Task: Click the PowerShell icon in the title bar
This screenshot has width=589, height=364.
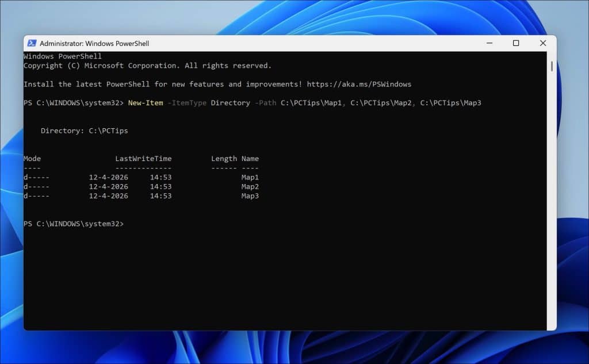Action: coord(32,43)
